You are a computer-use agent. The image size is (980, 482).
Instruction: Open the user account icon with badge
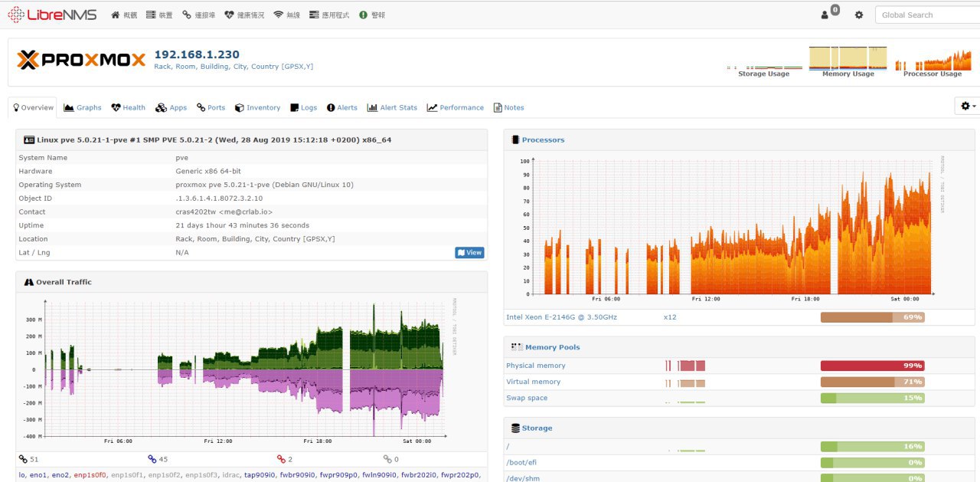[830, 12]
